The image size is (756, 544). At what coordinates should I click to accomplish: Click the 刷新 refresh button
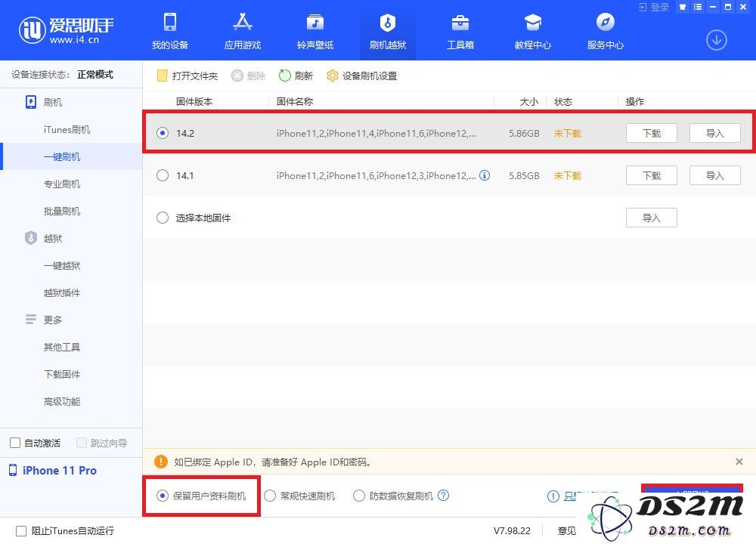(296, 76)
